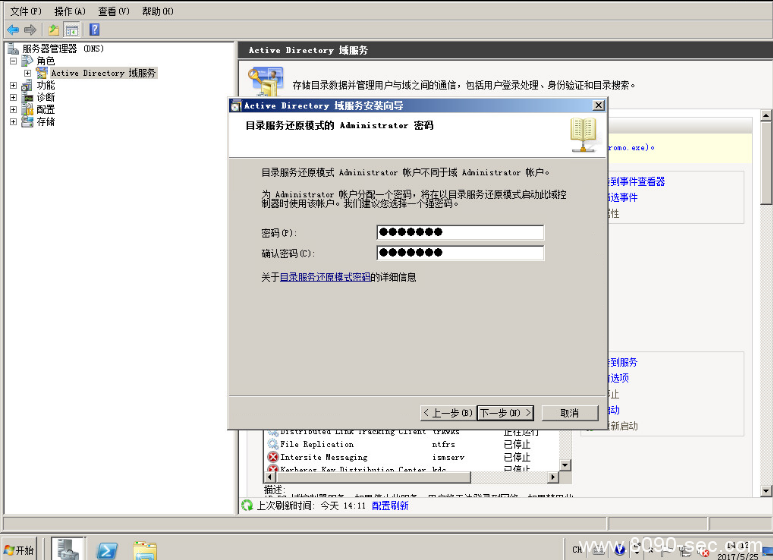
Task: Click the 下一步(N) next button
Action: 506,413
